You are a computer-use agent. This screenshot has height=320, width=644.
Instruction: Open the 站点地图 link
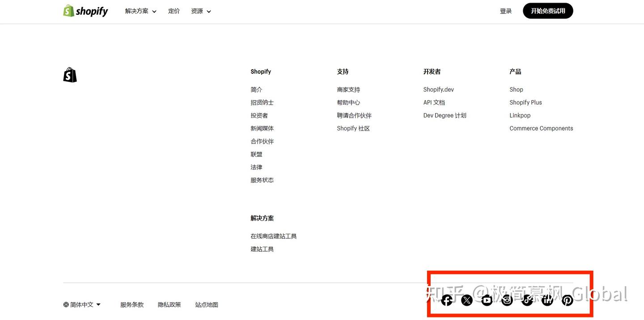(207, 305)
